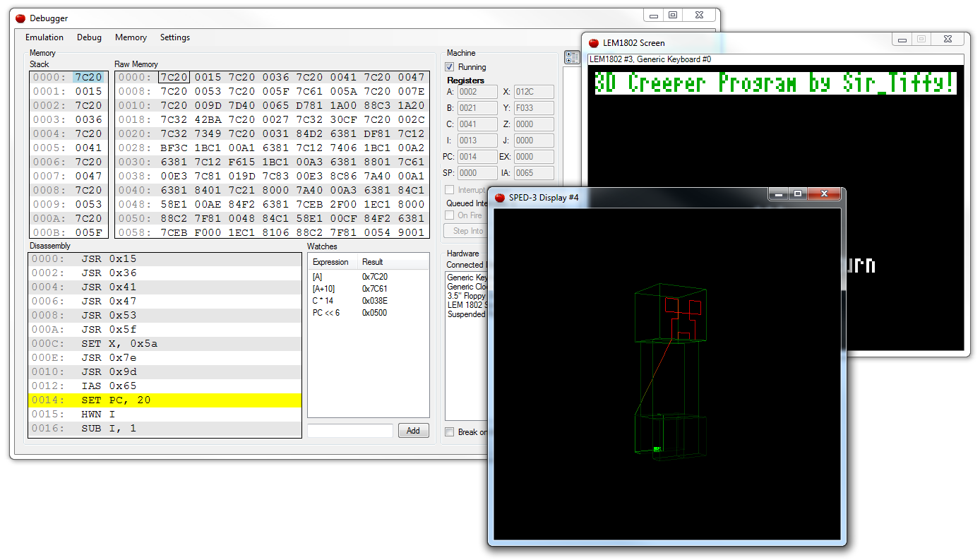The image size is (980, 560).
Task: Click raw memory row address 0028
Action: (x=134, y=148)
